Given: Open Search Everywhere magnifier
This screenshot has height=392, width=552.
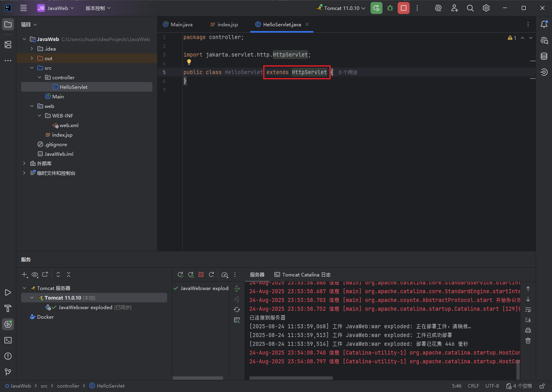Looking at the screenshot, I should [x=470, y=8].
